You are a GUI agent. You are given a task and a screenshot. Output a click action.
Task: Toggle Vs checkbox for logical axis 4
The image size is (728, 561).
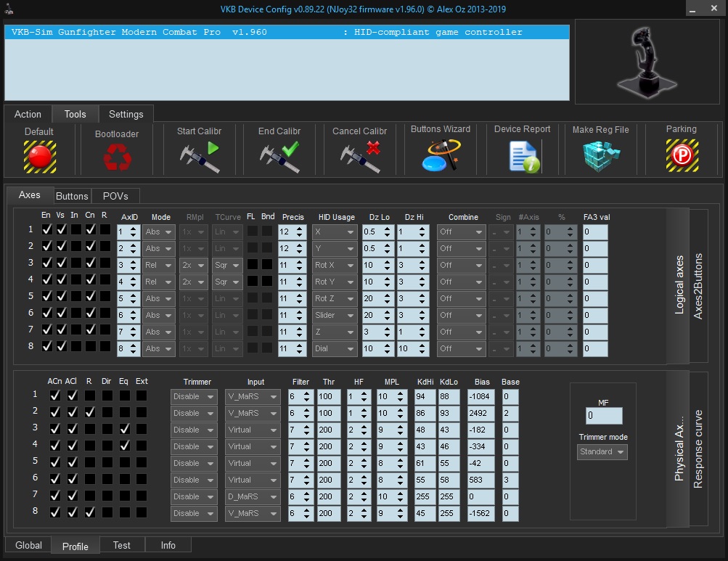(61, 279)
